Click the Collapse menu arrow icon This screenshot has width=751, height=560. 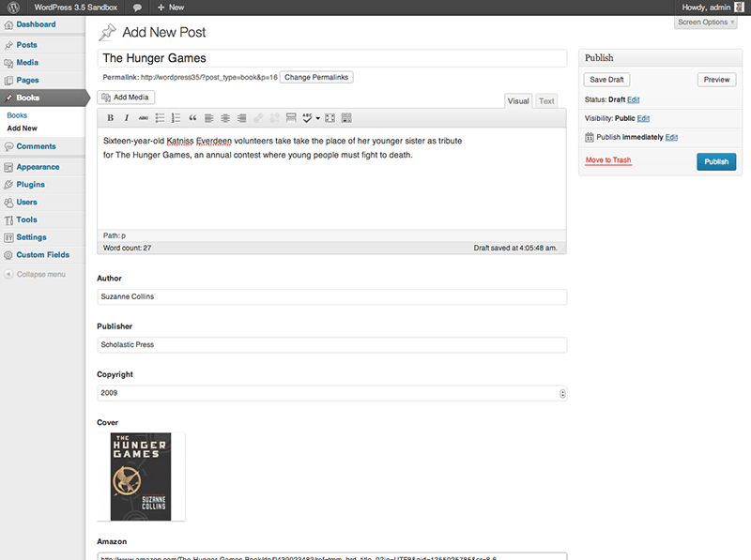8,274
